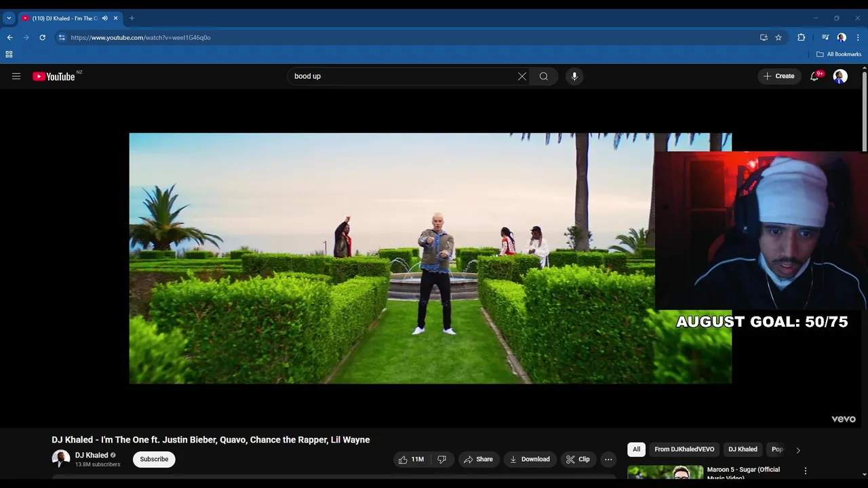
Task: Open Maroon 5 Sugar video thumbnail
Action: coord(665,472)
